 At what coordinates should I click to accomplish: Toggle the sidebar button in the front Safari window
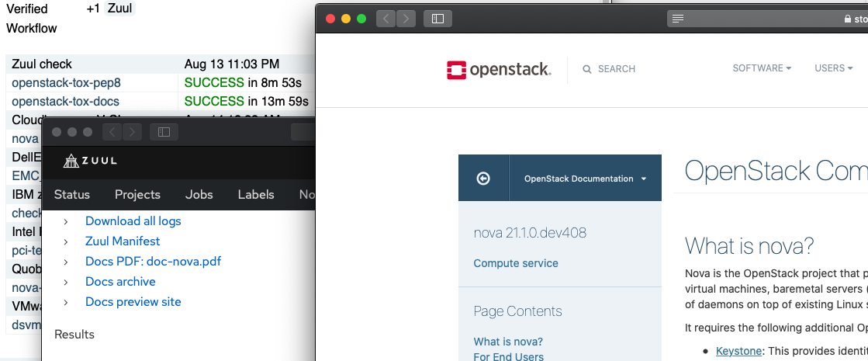tap(437, 19)
